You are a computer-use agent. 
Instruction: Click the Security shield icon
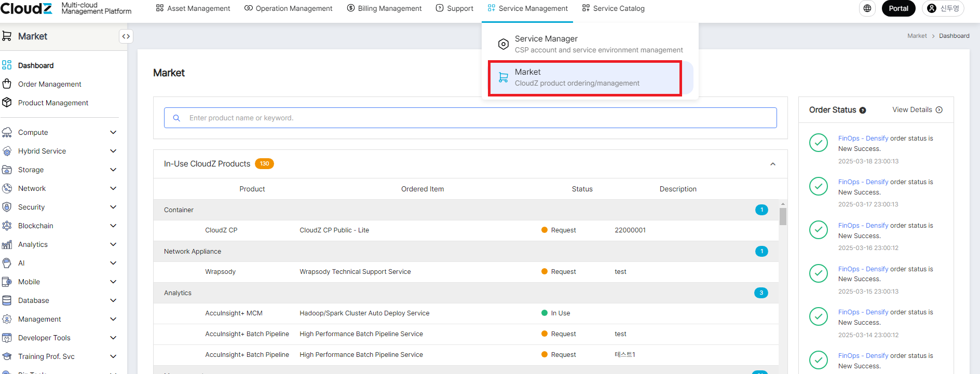(7, 207)
